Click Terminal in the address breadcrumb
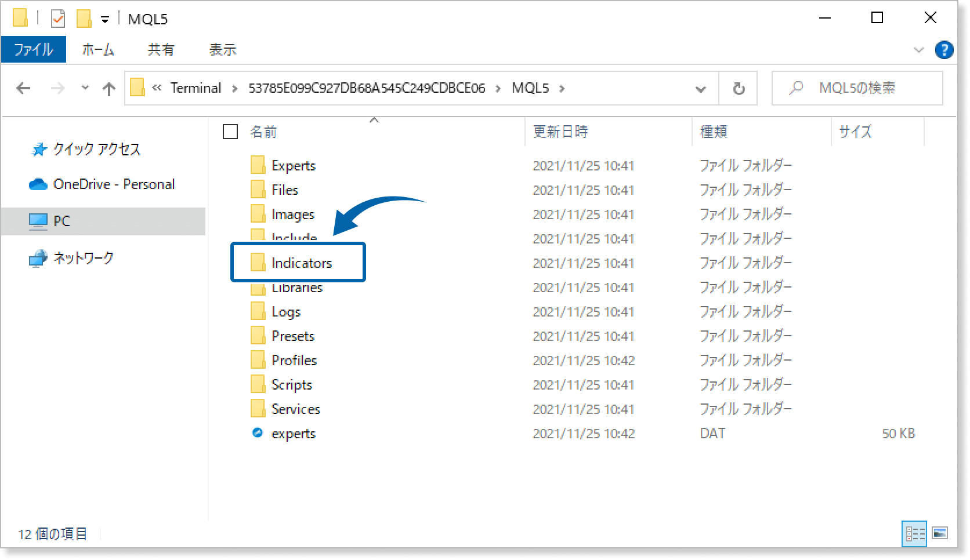Screen dimensions: 970x560 (196, 88)
